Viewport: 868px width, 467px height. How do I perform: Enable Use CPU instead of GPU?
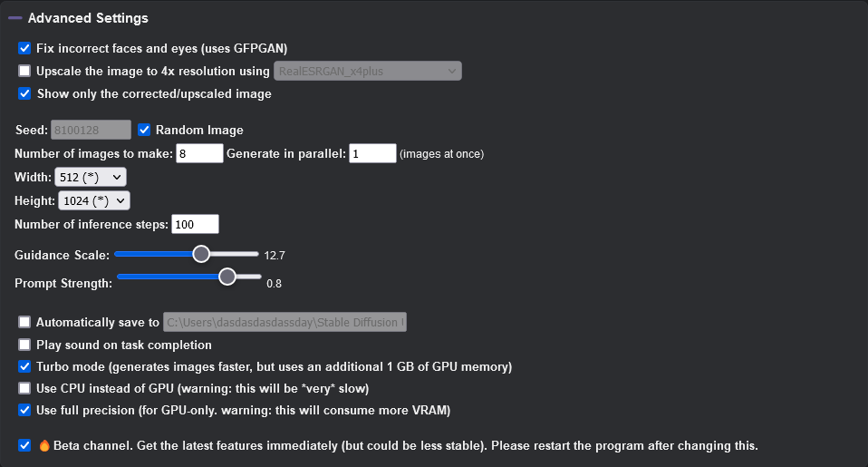(24, 388)
